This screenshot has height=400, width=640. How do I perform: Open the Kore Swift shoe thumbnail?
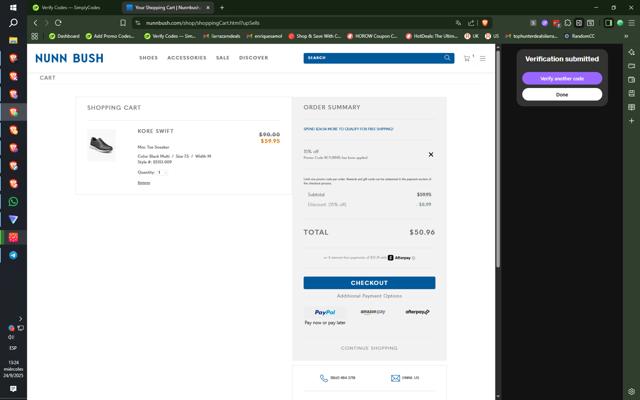click(101, 145)
